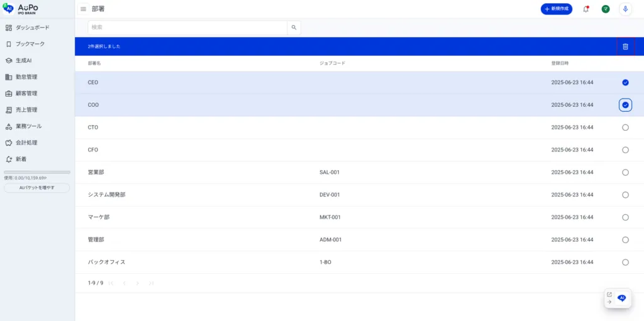Screen dimensions: 644x321
Task: Select the 営業部 row checkbox
Action: coord(626,172)
